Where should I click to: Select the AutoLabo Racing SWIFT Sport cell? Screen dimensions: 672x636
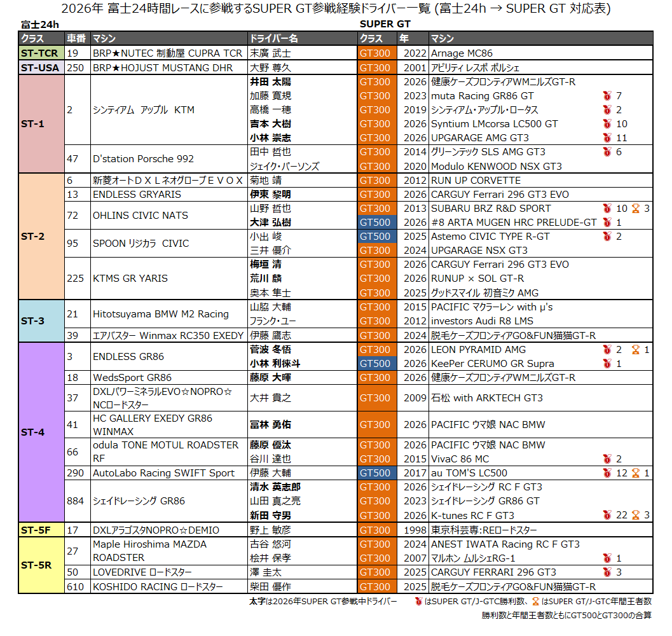(169, 473)
